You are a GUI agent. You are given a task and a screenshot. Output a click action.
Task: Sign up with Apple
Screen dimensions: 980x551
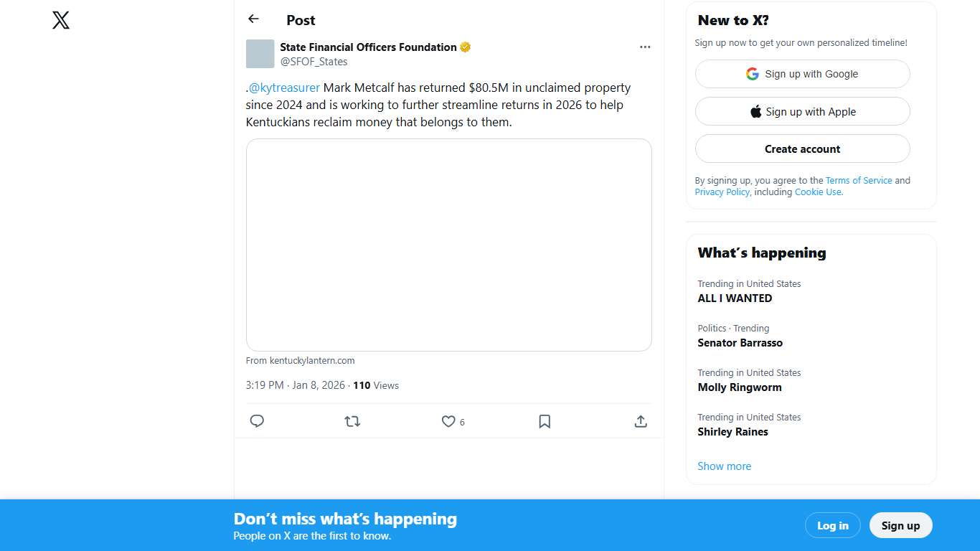click(x=802, y=112)
